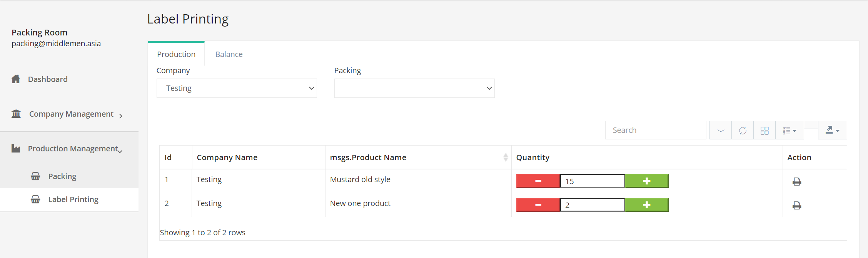Screen dimensions: 868x258
Task: Click the Label Printing page heading
Action: click(188, 19)
